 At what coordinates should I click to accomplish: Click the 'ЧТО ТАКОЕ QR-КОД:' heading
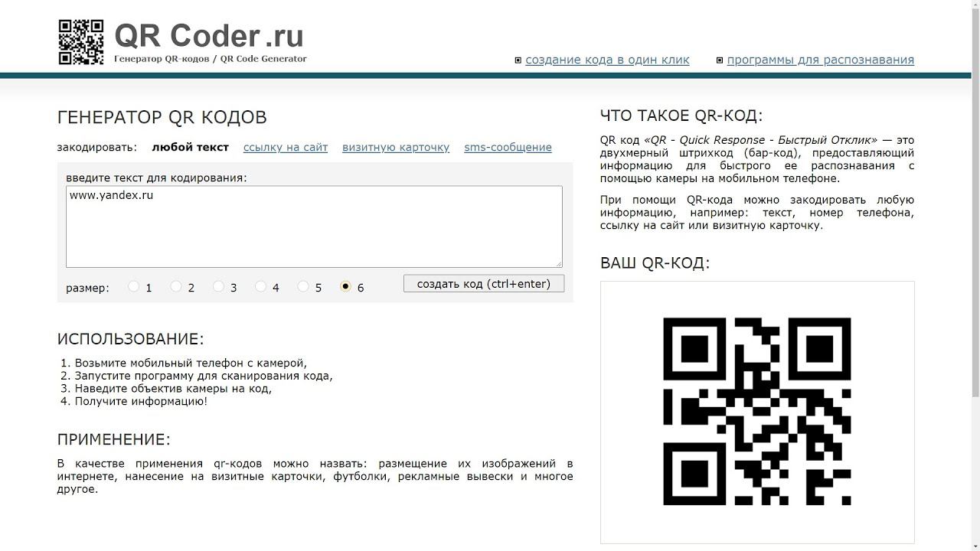click(x=681, y=116)
